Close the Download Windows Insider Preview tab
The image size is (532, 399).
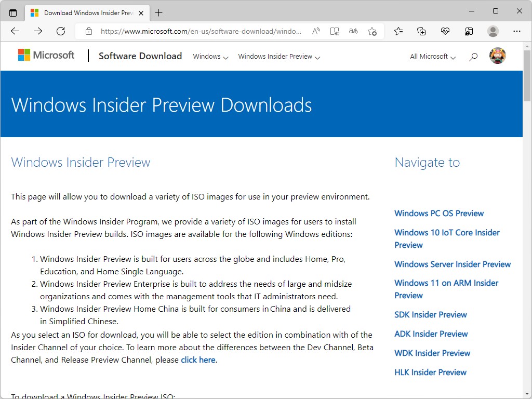pos(141,13)
